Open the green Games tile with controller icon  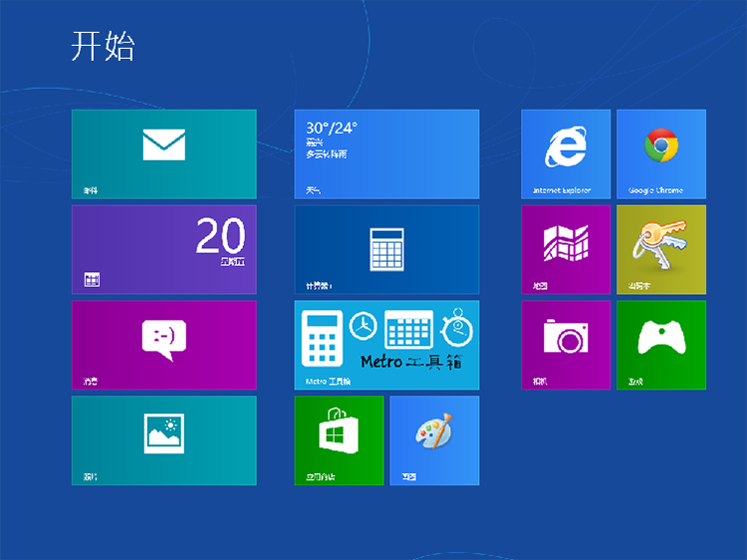tap(661, 345)
